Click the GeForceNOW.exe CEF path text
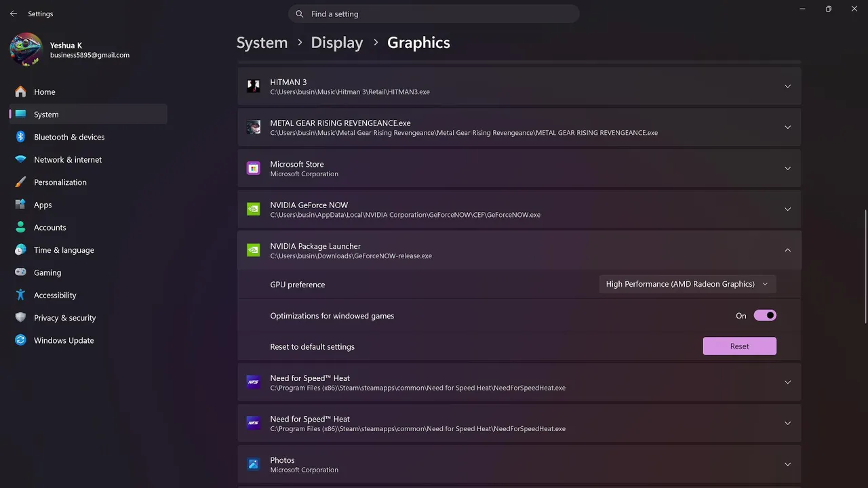Image resolution: width=868 pixels, height=488 pixels. [x=406, y=215]
